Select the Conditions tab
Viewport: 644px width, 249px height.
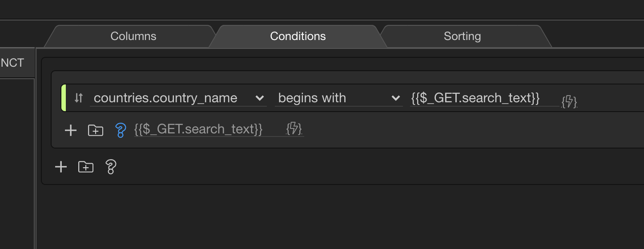coord(298,36)
